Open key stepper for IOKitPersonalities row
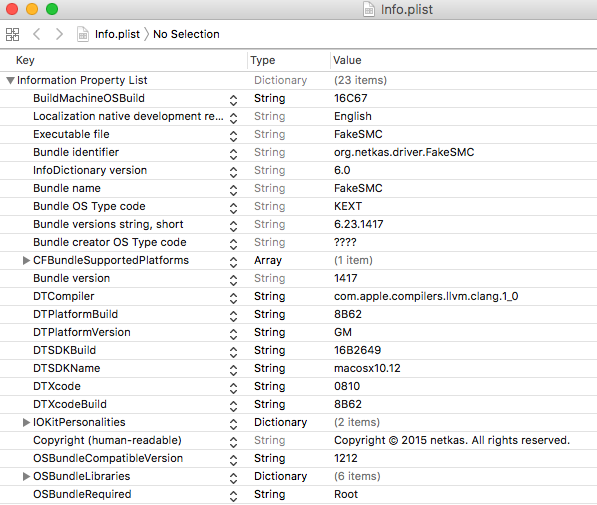 233,424
